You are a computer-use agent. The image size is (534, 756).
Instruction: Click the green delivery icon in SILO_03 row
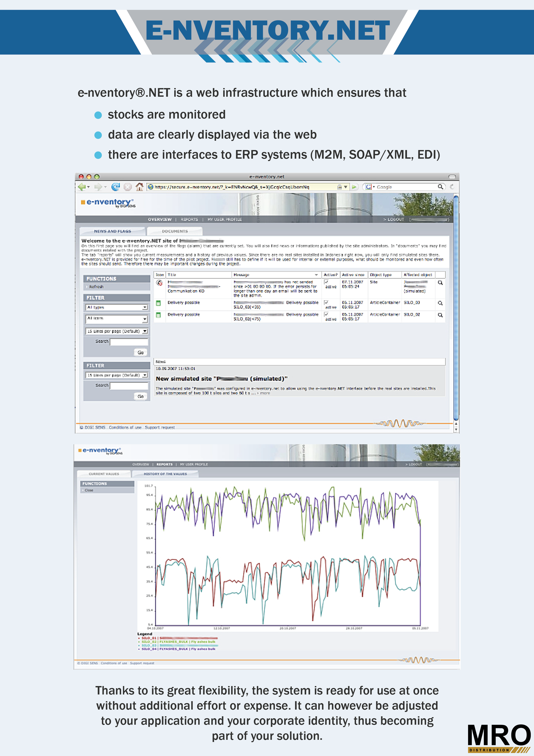point(158,303)
